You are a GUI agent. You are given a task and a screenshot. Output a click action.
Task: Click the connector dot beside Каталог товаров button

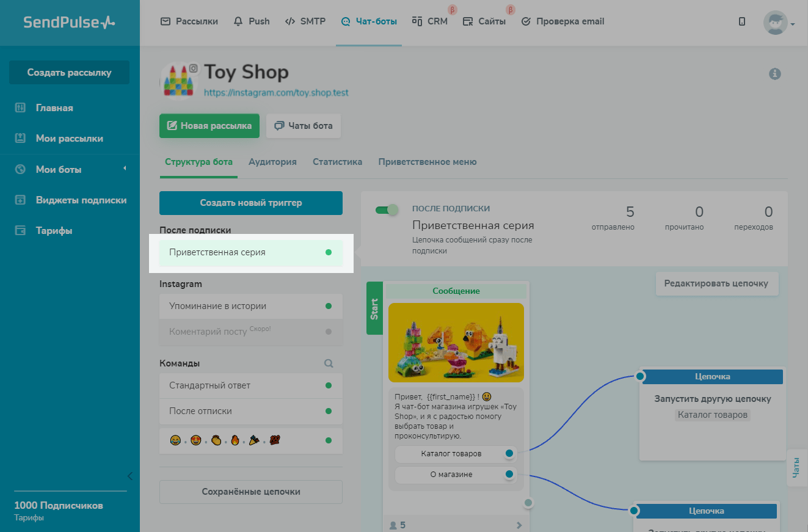(x=509, y=454)
